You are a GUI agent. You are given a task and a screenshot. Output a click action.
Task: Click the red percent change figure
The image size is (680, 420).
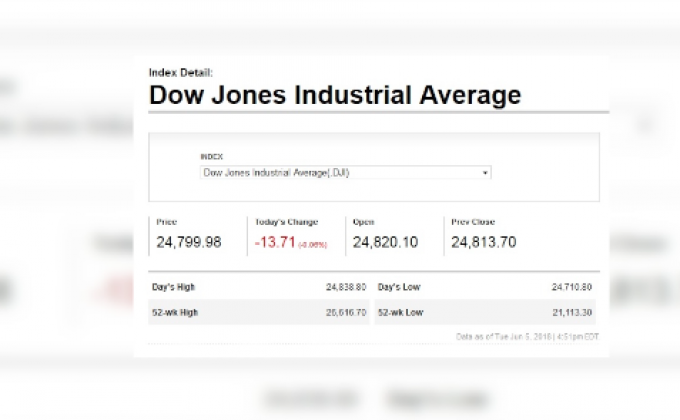pyautogui.click(x=315, y=244)
